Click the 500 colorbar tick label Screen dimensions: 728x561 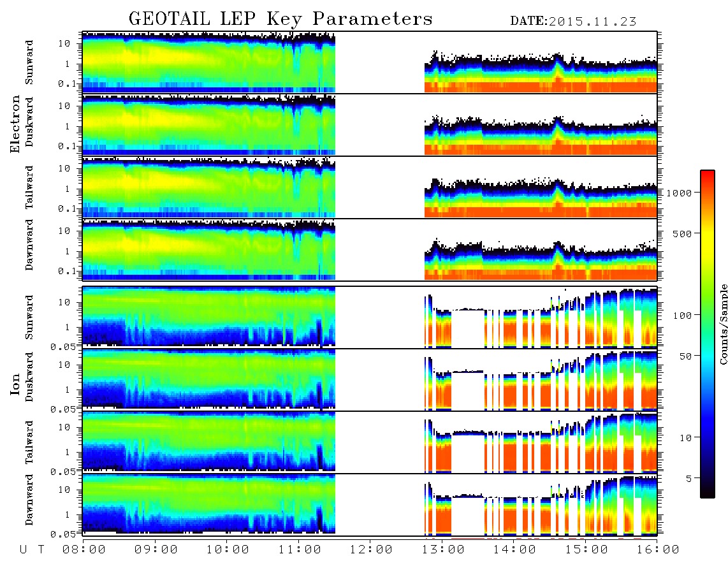tap(682, 234)
